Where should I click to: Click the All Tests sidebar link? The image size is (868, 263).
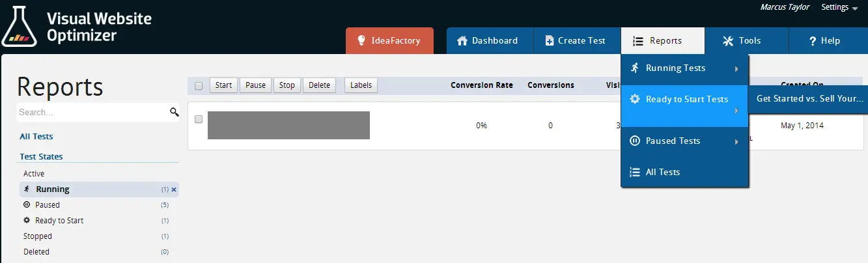pos(36,137)
